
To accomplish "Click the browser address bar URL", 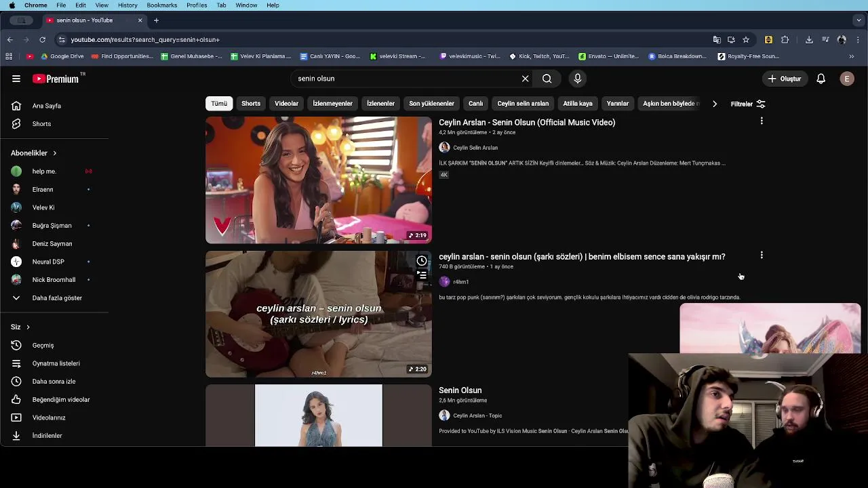I will tap(145, 40).
